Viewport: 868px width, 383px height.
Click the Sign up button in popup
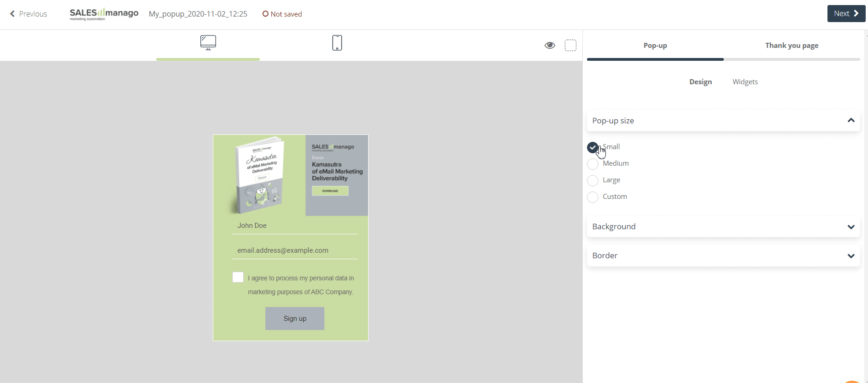pyautogui.click(x=295, y=319)
